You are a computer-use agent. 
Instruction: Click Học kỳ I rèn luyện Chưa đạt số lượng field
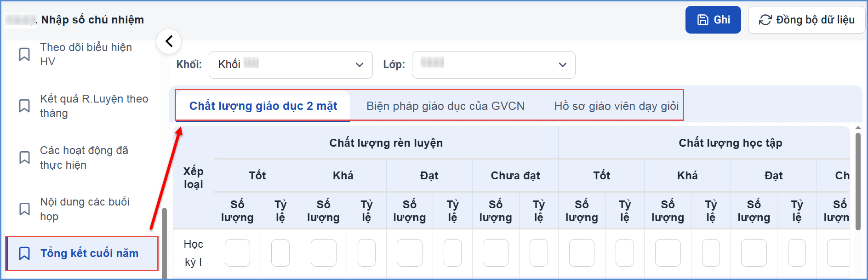pos(496,253)
